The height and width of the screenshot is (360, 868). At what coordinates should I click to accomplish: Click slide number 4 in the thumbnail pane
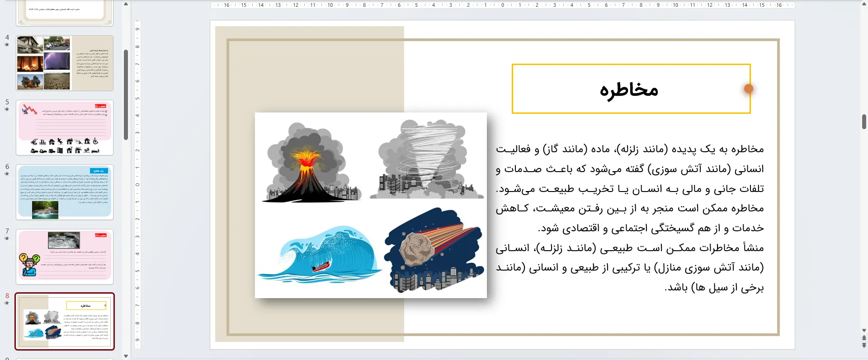(7, 37)
